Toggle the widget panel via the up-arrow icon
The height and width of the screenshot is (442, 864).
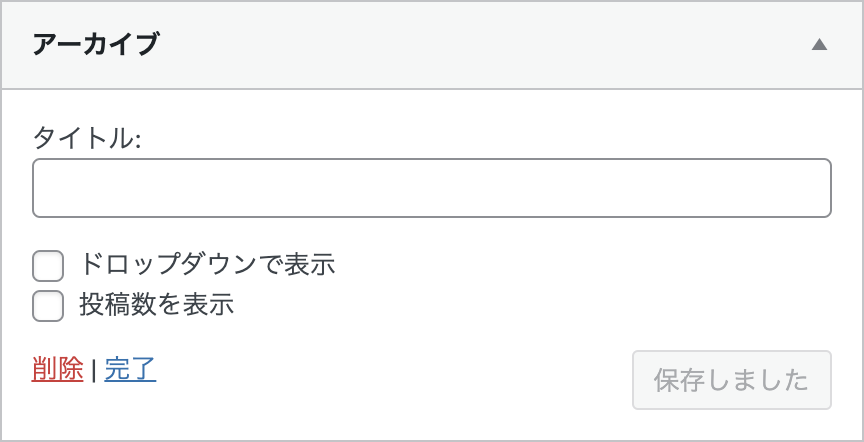[819, 45]
